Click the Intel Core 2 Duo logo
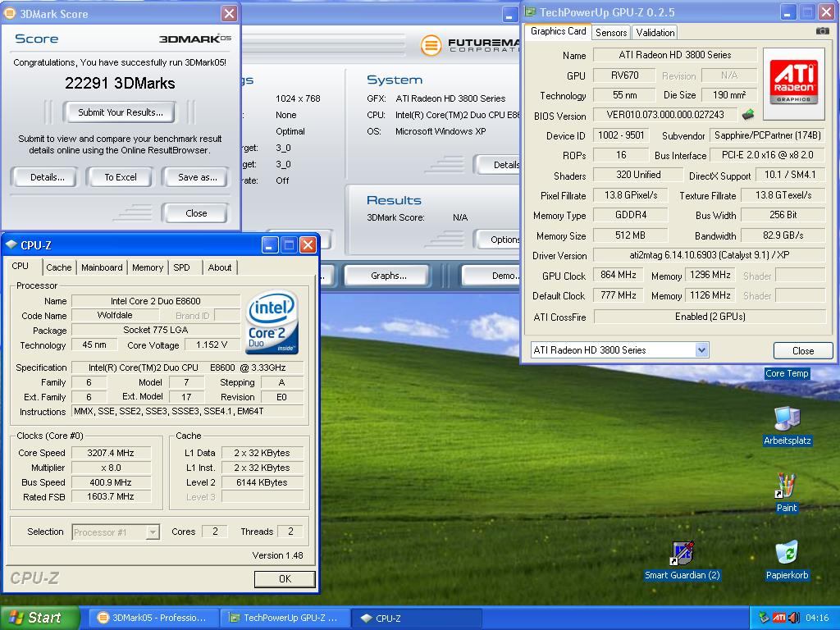 tap(272, 322)
